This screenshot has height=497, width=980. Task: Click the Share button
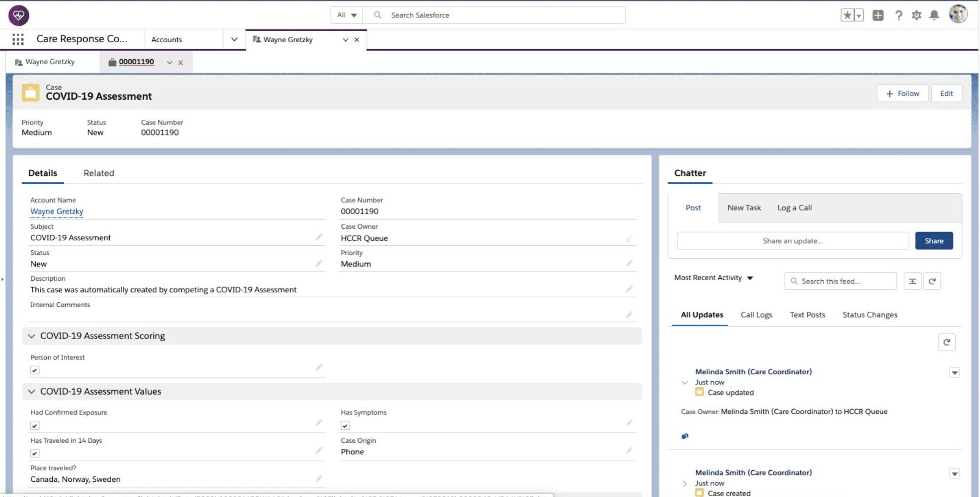934,241
